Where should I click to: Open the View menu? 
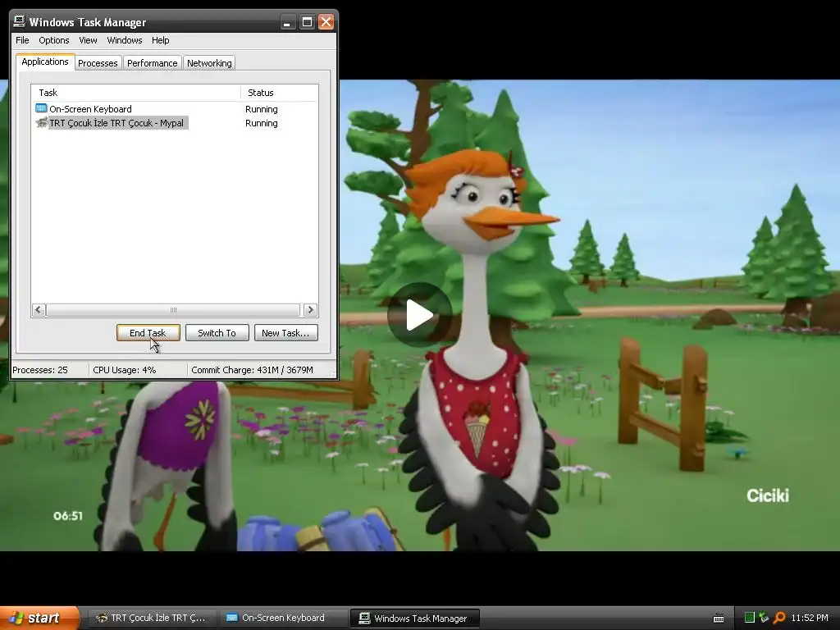pyautogui.click(x=88, y=40)
